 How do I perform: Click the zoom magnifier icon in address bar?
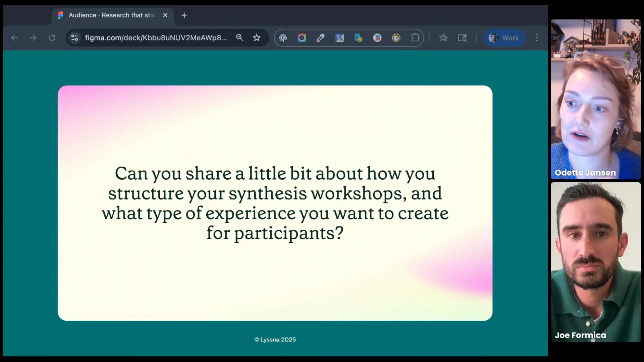point(239,38)
